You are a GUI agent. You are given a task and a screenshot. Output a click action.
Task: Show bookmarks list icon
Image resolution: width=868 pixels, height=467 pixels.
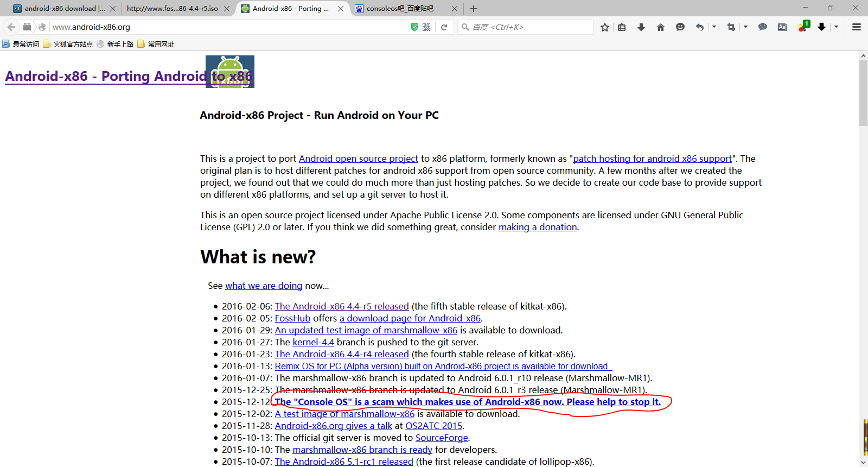[622, 27]
